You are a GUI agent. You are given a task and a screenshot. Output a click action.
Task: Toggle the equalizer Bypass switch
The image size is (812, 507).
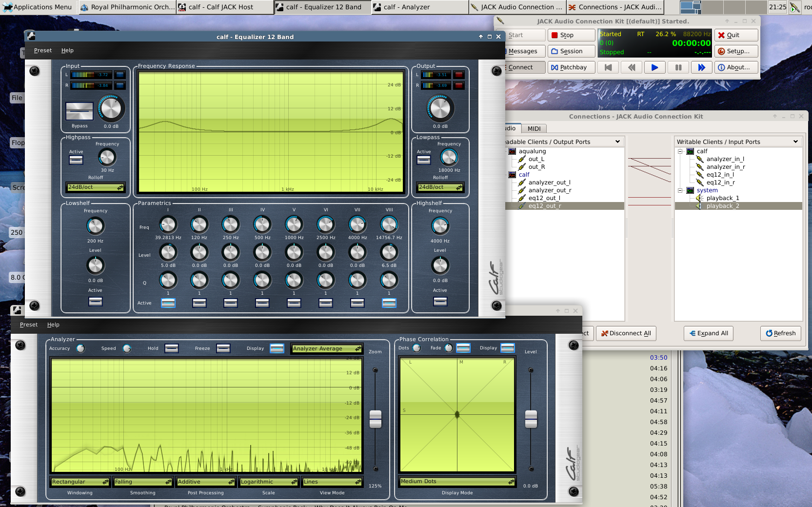pos(79,111)
